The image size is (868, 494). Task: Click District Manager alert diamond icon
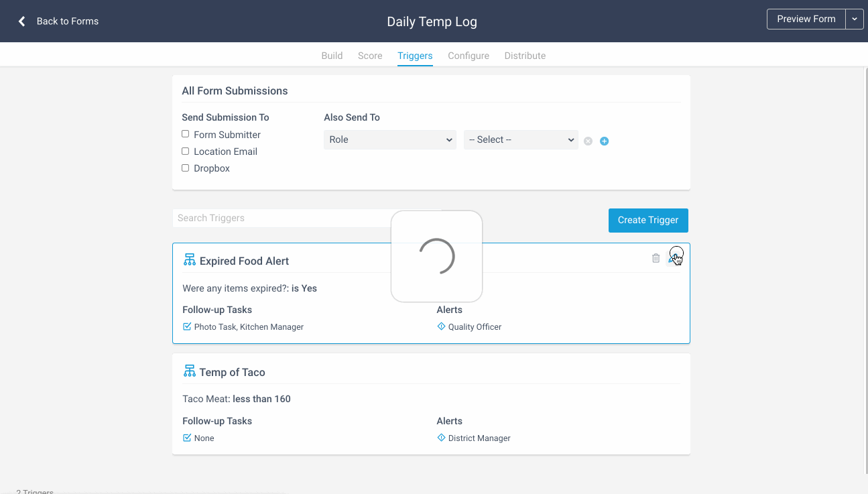441,438
